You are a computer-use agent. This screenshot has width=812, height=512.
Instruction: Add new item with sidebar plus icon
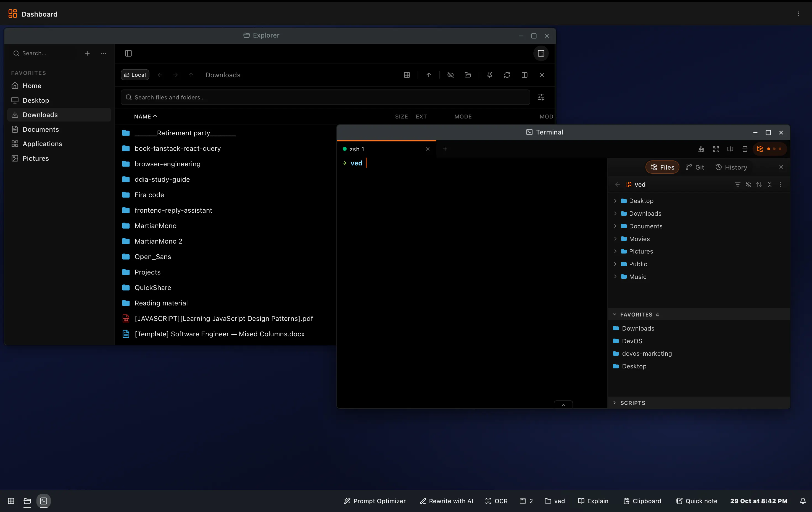coord(87,53)
